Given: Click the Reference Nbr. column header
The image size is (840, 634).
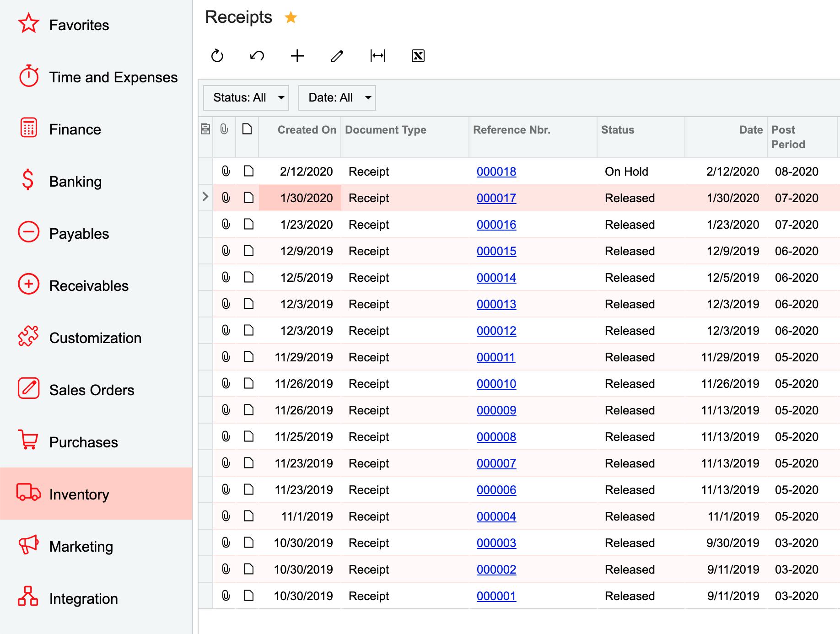Looking at the screenshot, I should (x=512, y=130).
